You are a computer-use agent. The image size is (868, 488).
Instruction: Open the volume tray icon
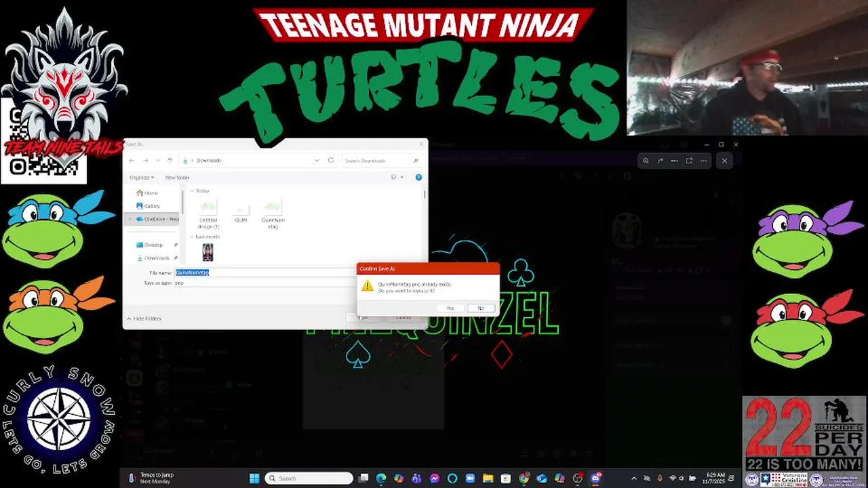(682, 479)
